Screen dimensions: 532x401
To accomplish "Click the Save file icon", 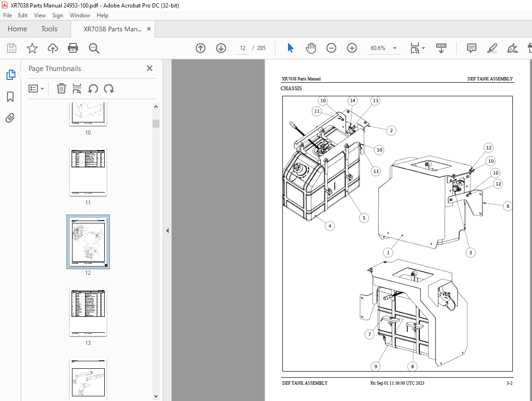I will point(12,48).
